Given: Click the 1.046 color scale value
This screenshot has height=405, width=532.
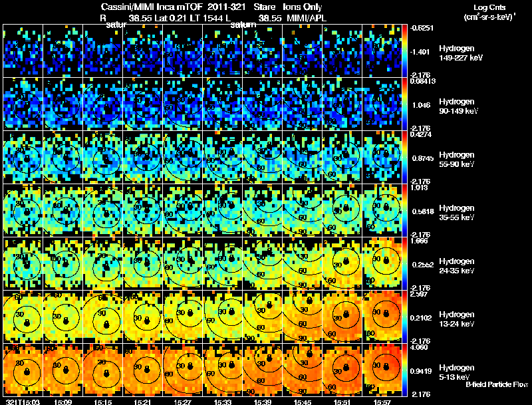Looking at the screenshot, I should 422,105.
